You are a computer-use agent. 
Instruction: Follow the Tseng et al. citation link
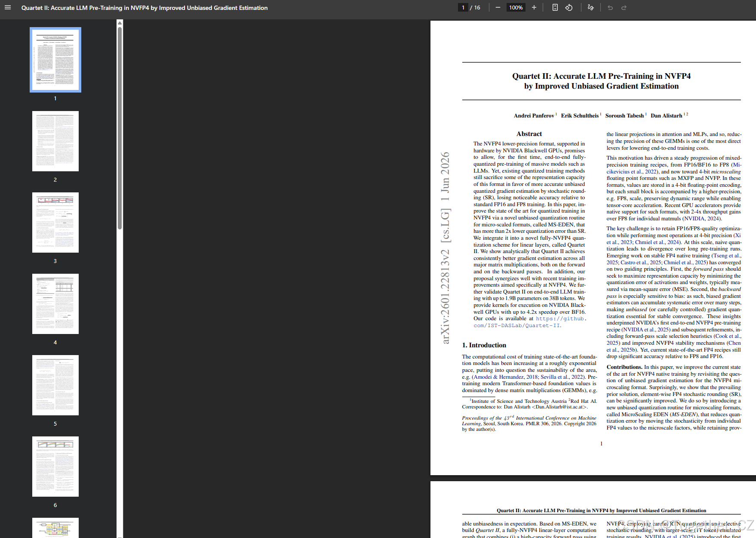[726, 256]
